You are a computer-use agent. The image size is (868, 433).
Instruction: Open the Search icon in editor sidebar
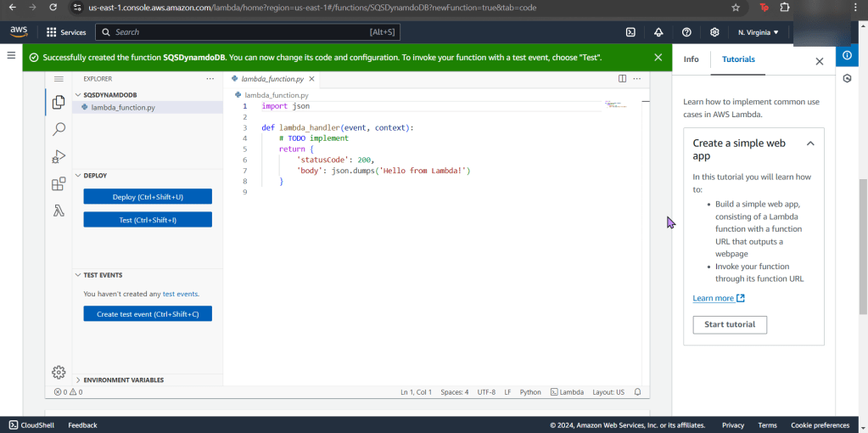pos(59,129)
